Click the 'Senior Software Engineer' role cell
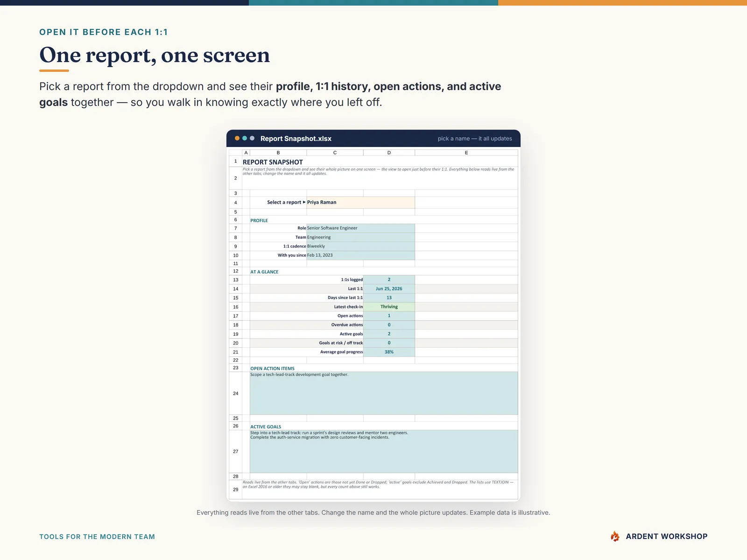This screenshot has height=560, width=747. [360, 228]
